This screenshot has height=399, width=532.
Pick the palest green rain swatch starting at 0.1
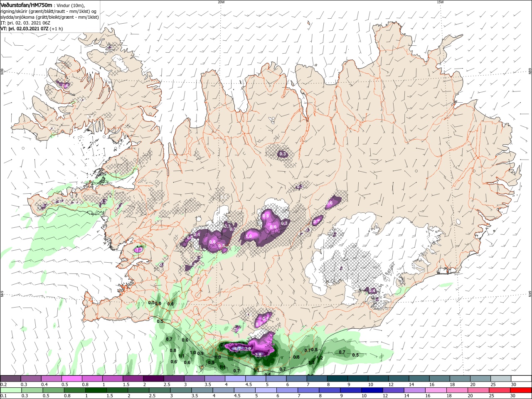[11, 390]
